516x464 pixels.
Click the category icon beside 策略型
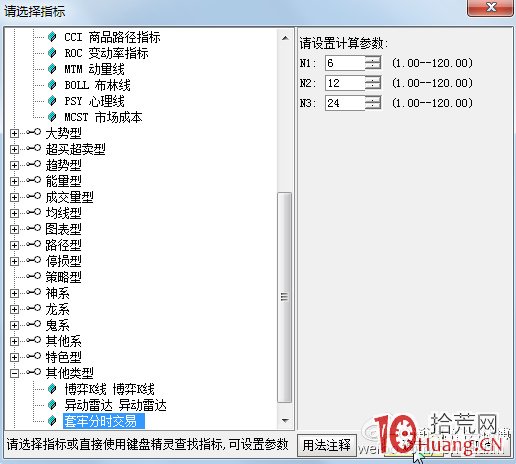point(34,276)
